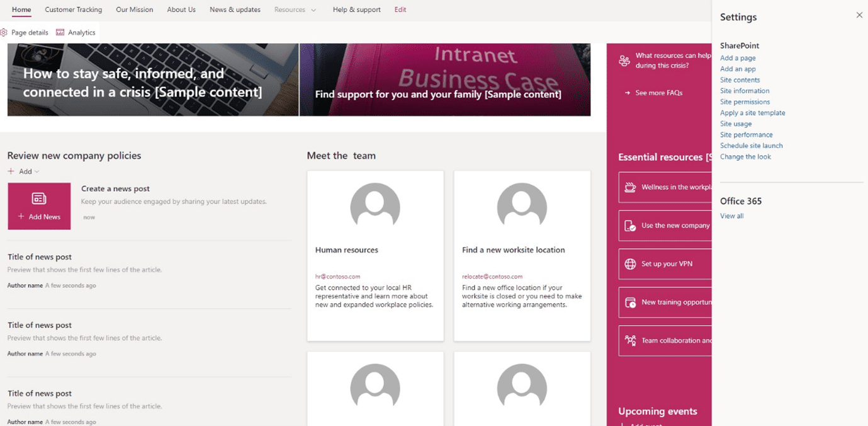Click the Set up your VPN globe icon
The width and height of the screenshot is (868, 426).
(x=630, y=264)
